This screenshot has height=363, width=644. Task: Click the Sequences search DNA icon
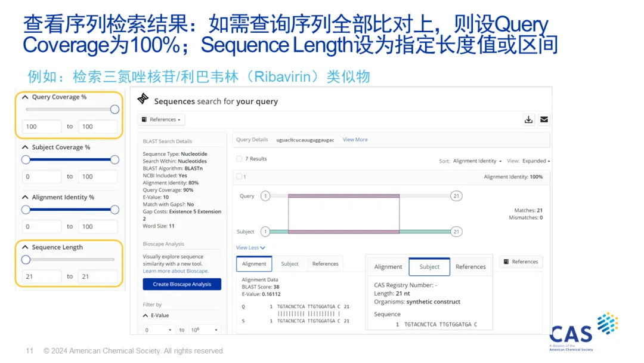coord(143,99)
